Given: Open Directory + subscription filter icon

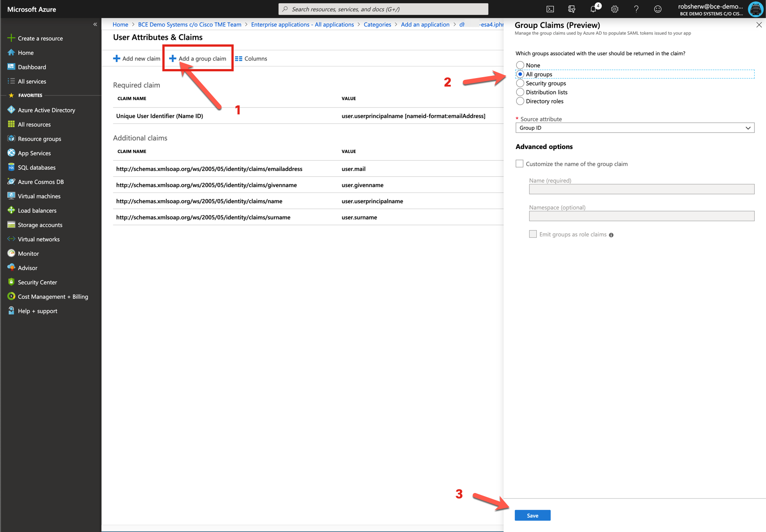Looking at the screenshot, I should point(572,9).
